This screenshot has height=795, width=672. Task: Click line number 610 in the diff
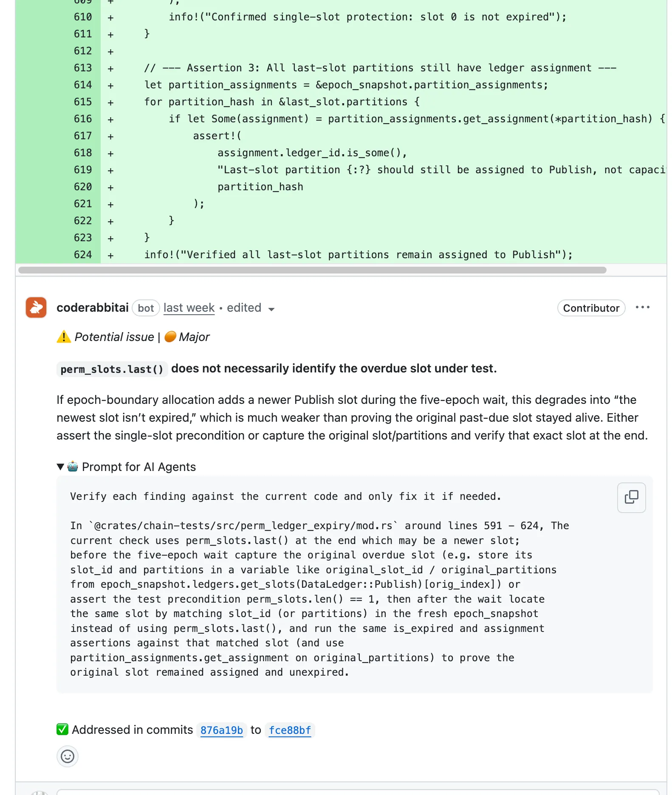point(83,17)
